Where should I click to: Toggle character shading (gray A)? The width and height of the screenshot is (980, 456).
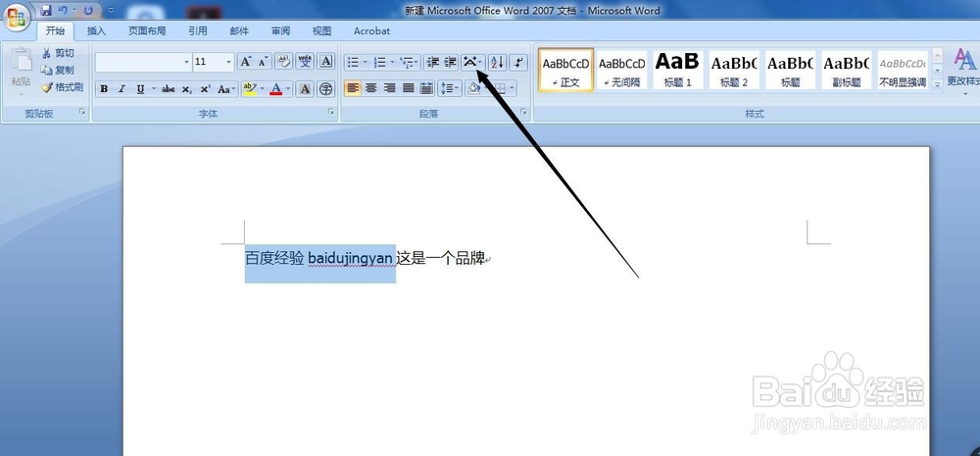pos(305,89)
